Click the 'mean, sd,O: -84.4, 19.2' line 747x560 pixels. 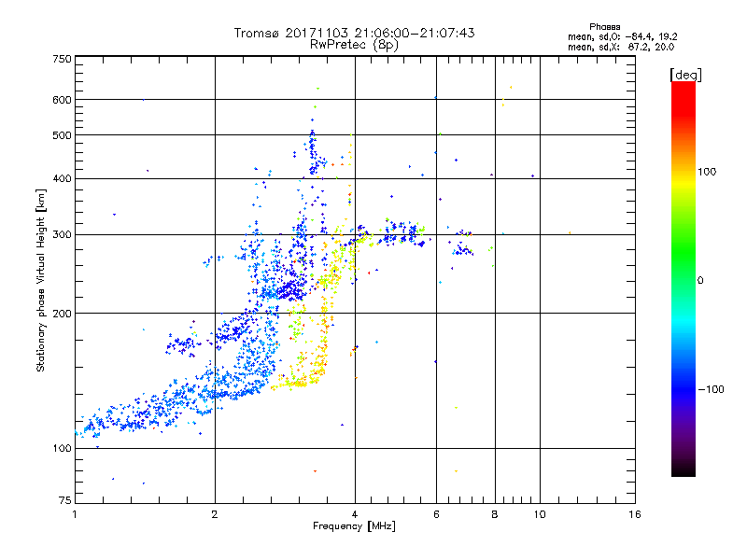point(622,36)
